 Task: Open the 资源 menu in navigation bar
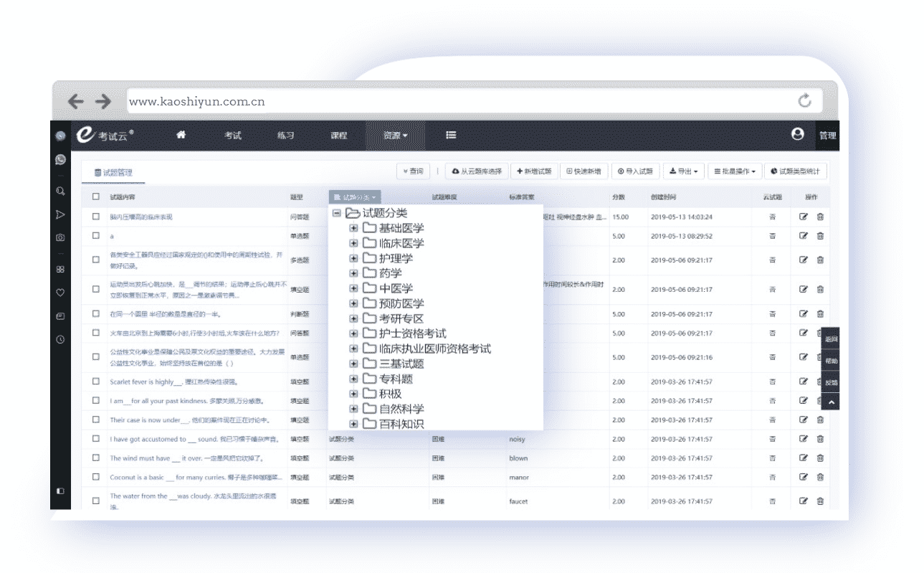tap(395, 136)
